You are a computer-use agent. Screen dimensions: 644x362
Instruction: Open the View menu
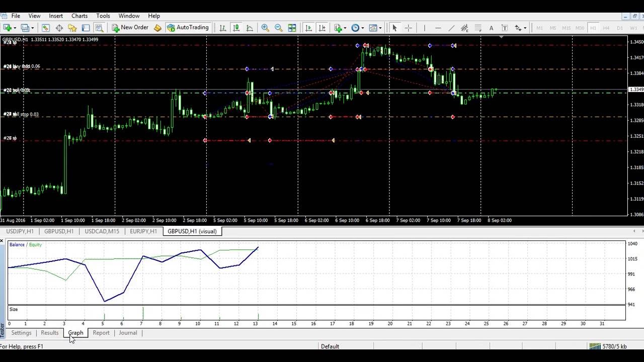[34, 16]
